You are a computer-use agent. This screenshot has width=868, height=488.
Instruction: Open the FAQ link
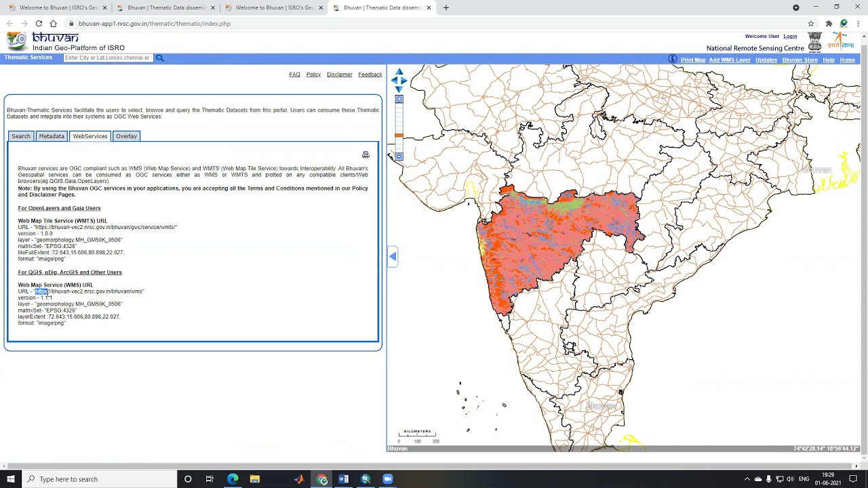[x=294, y=75]
